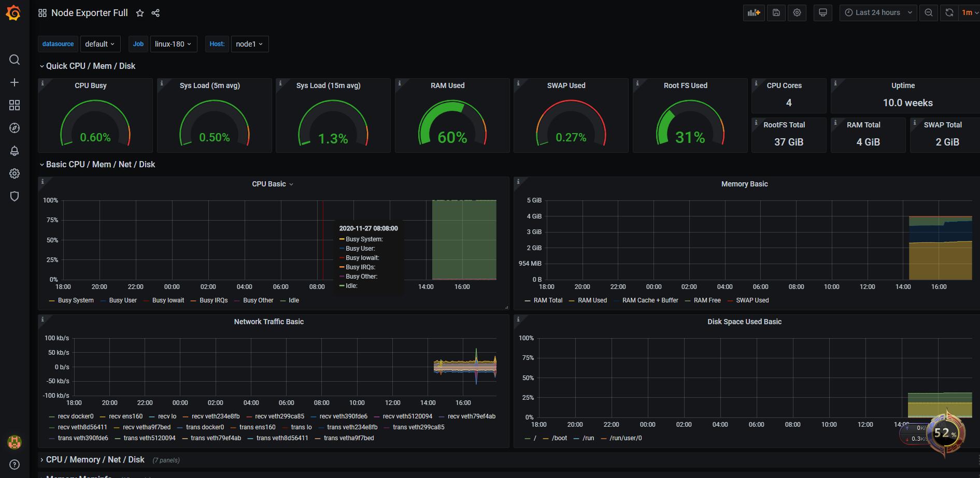Viewport: 980px width, 478px height.
Task: Click the refresh dashboard button
Action: pos(949,13)
